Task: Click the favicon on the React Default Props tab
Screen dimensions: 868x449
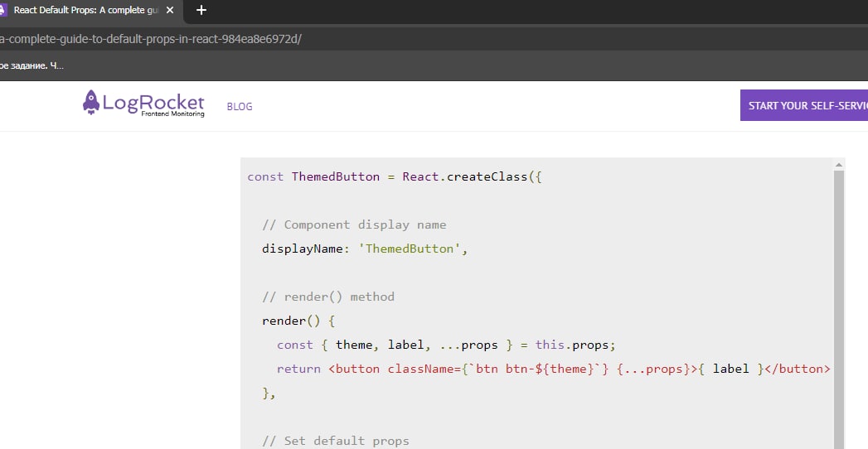Action: [3, 11]
